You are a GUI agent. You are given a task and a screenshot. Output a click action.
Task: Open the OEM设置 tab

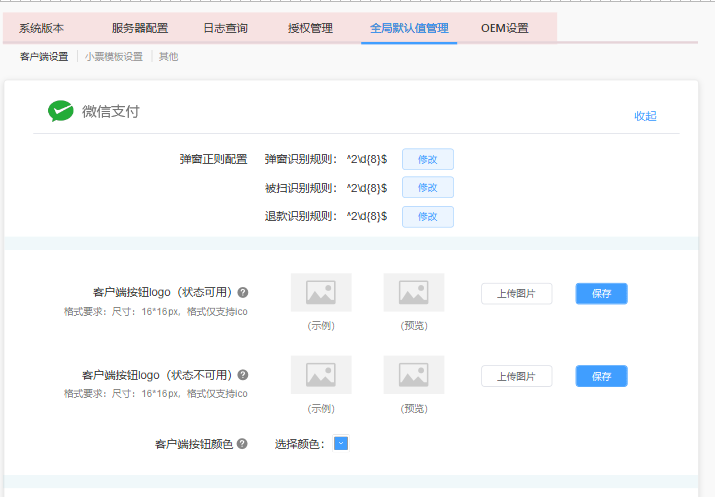[x=504, y=28]
